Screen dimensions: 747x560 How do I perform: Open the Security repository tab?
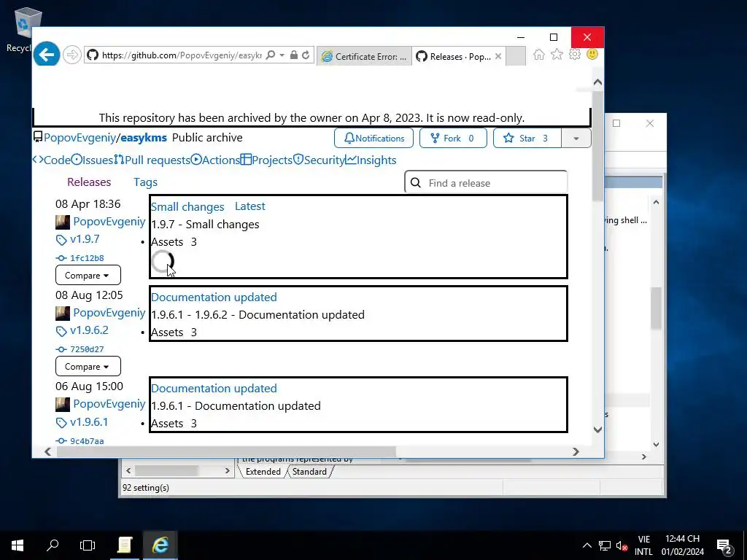(x=319, y=160)
